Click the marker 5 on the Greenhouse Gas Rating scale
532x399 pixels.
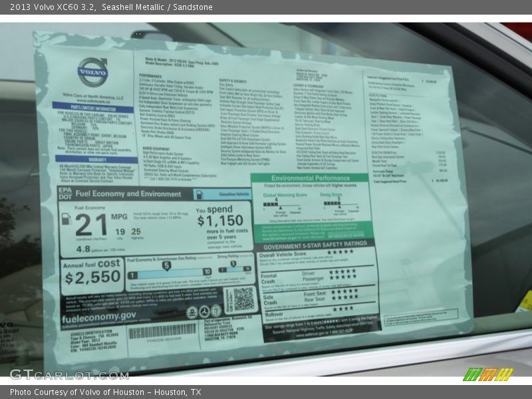pos(166,265)
